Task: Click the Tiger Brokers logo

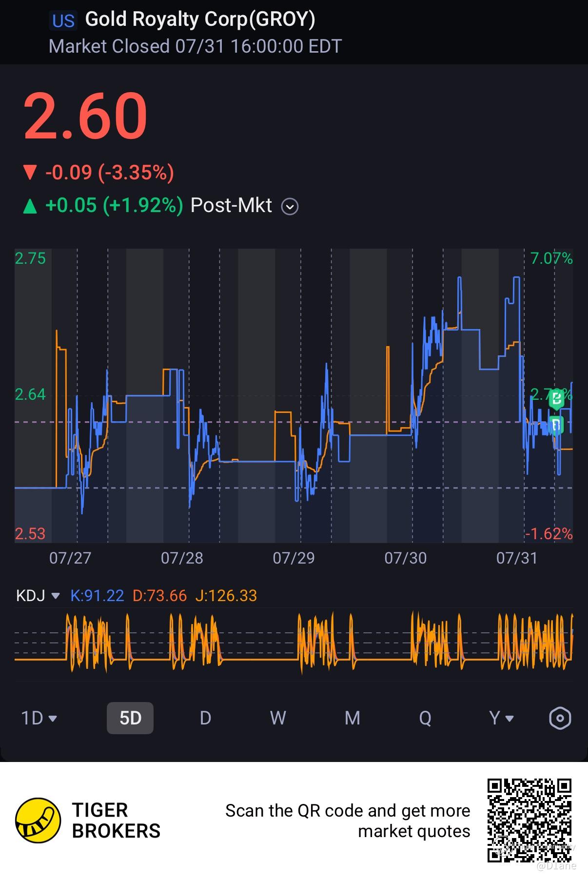Action: click(x=38, y=820)
